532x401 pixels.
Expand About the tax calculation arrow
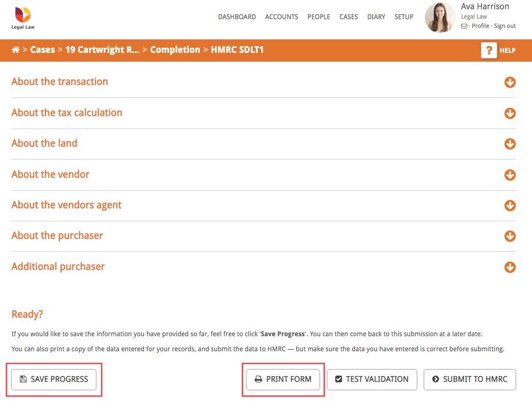510,113
